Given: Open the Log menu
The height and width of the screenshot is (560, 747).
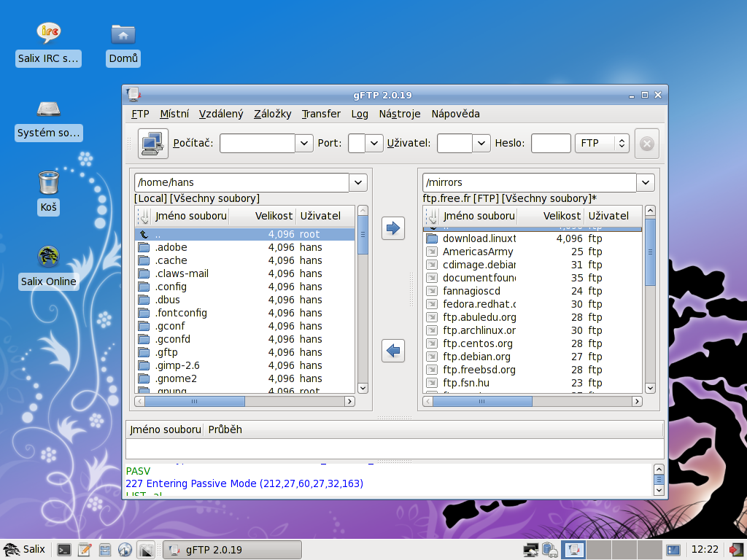Looking at the screenshot, I should [x=360, y=114].
